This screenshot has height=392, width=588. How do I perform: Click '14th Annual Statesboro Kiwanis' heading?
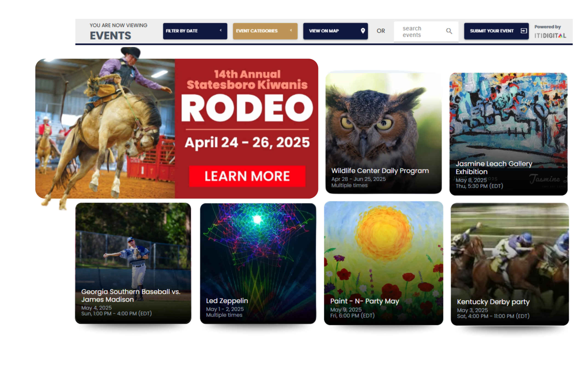[247, 79]
